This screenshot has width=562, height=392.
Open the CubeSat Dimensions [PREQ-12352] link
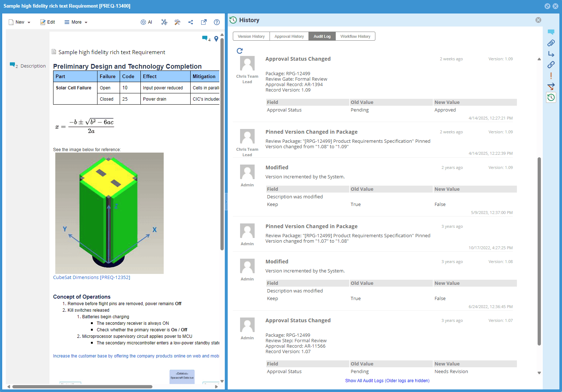point(92,278)
